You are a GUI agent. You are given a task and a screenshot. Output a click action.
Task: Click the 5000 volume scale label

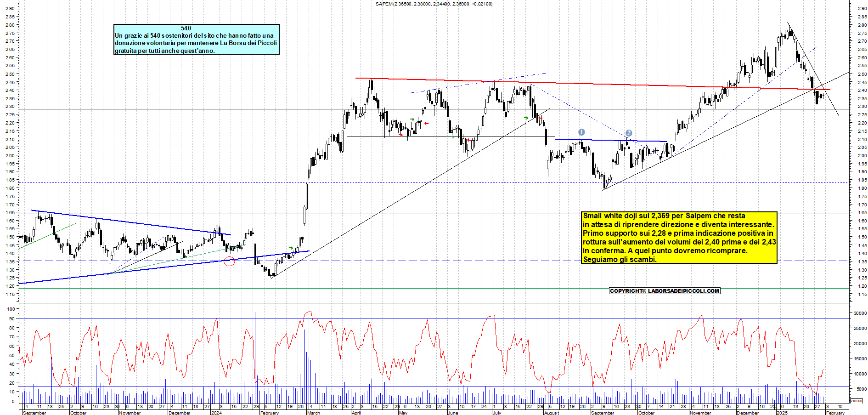[861, 389]
